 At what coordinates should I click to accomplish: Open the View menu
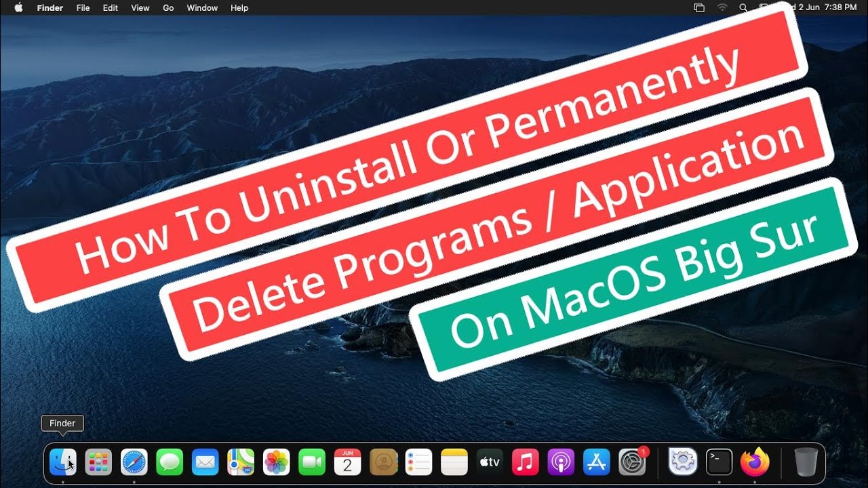(x=140, y=7)
